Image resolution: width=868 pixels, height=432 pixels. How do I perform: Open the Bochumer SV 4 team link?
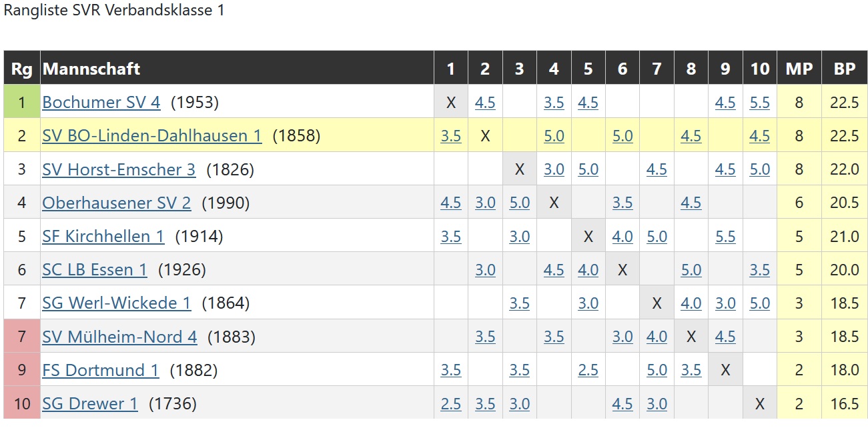point(101,103)
